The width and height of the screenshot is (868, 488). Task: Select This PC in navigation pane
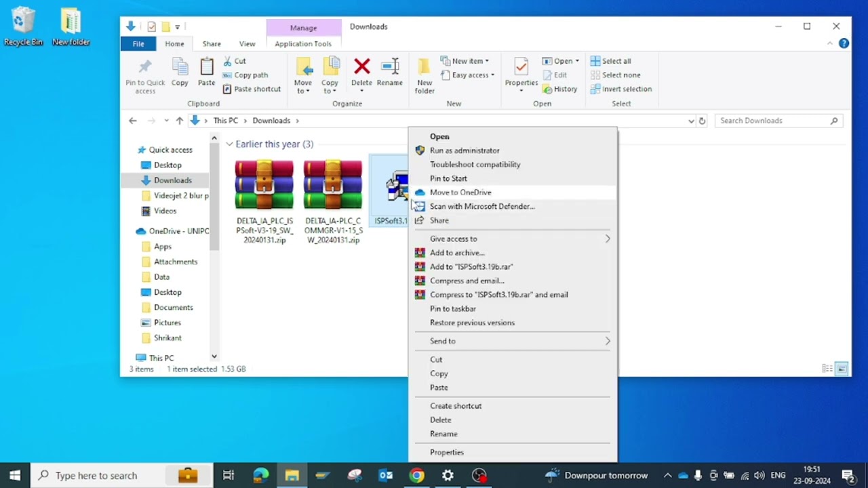[155, 358]
